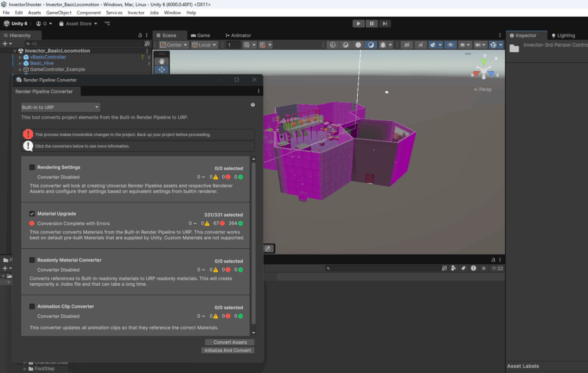The height and width of the screenshot is (373, 588).
Task: Open the G account dropdown
Action: coord(44,23)
